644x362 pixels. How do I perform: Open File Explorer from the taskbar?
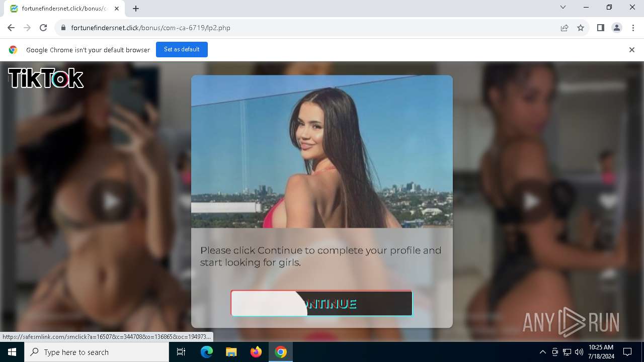click(x=231, y=352)
